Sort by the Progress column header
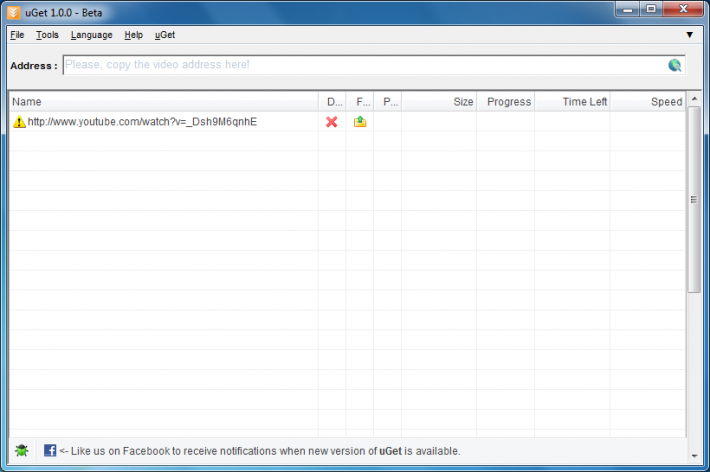The width and height of the screenshot is (710, 472). pos(505,101)
